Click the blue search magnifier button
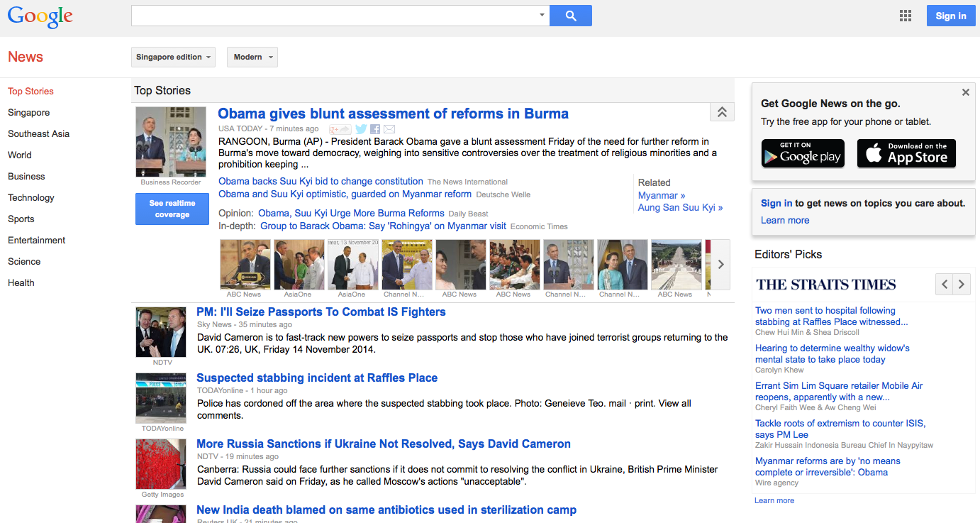Image resolution: width=980 pixels, height=523 pixels. 570,16
